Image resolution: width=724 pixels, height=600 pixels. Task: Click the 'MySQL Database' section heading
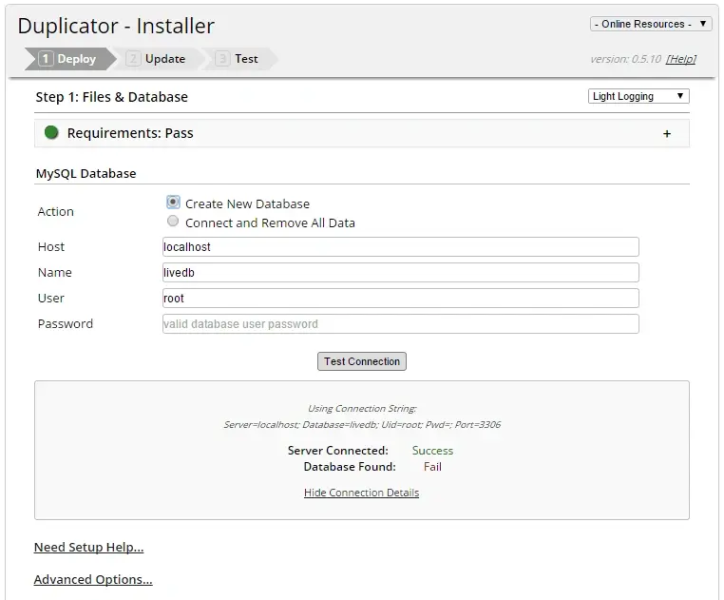86,174
